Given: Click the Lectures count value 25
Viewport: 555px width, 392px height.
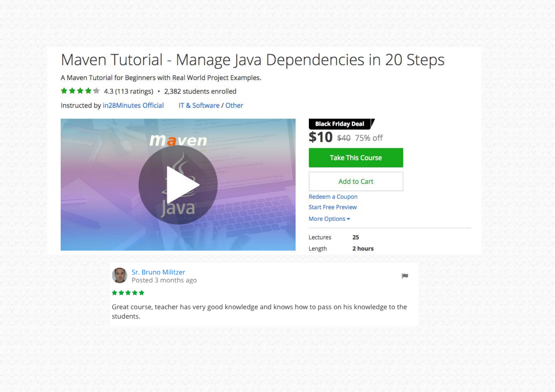Looking at the screenshot, I should tap(356, 237).
